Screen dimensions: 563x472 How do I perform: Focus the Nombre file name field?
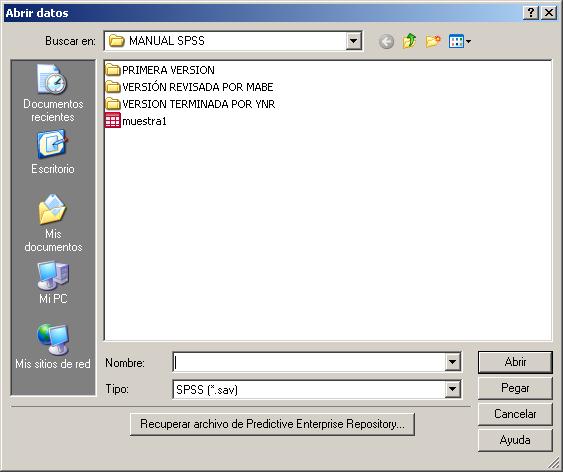(309, 362)
